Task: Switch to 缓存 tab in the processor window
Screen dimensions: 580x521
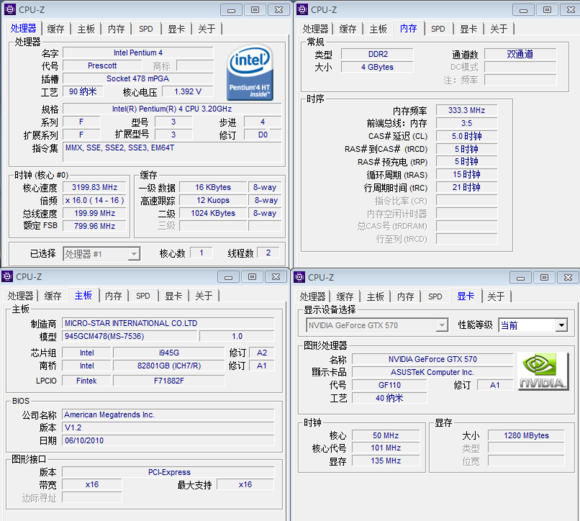Action: point(56,28)
